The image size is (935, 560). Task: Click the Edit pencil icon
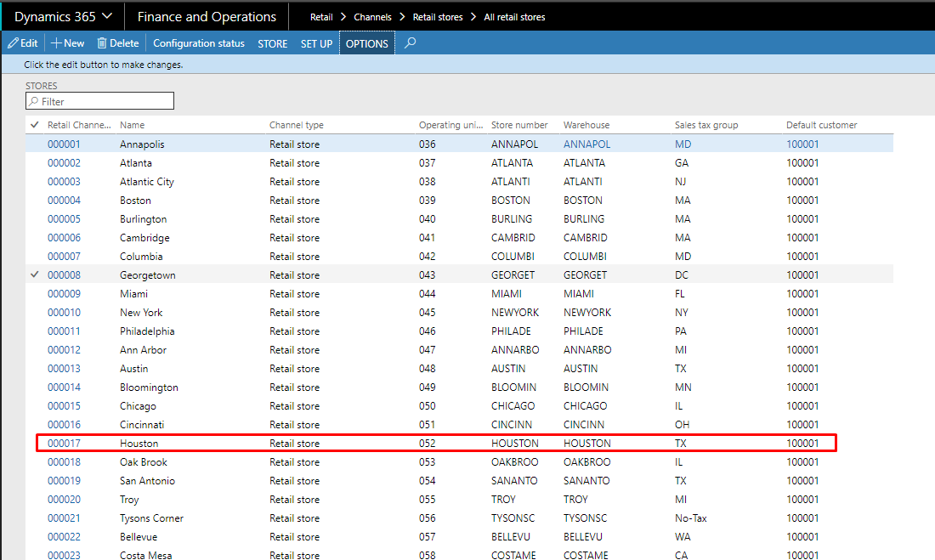pyautogui.click(x=13, y=43)
